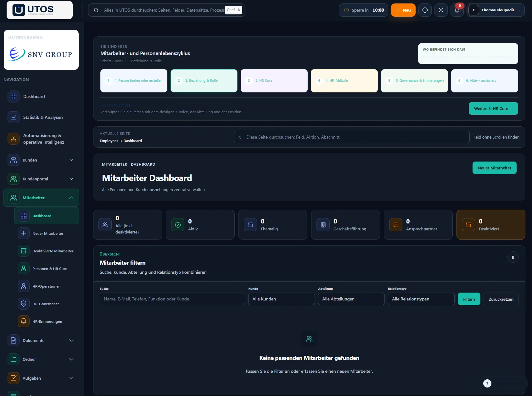Select step 6. Aktiv / archiviert
The image size is (532, 396).
point(484,81)
